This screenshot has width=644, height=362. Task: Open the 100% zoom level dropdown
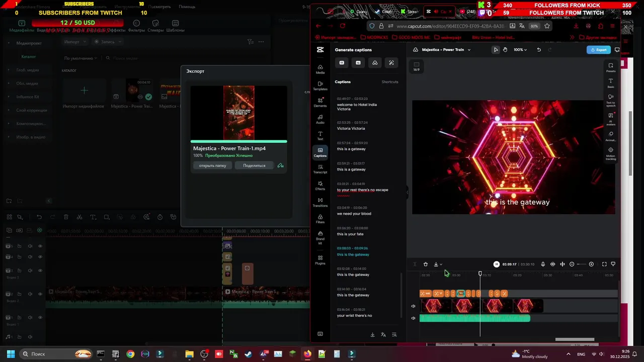(x=520, y=50)
